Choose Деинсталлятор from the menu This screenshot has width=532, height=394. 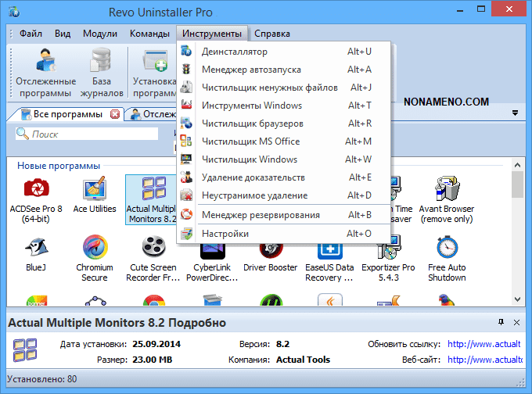[x=235, y=52]
